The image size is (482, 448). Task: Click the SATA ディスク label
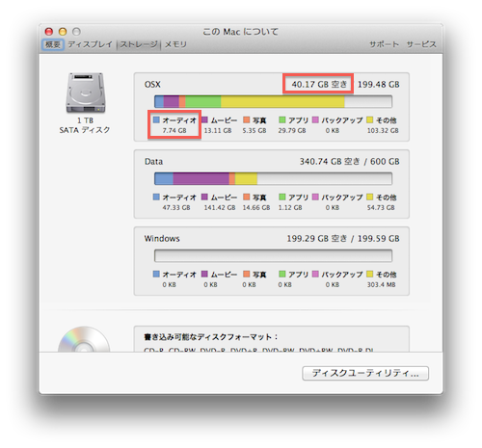tap(85, 130)
